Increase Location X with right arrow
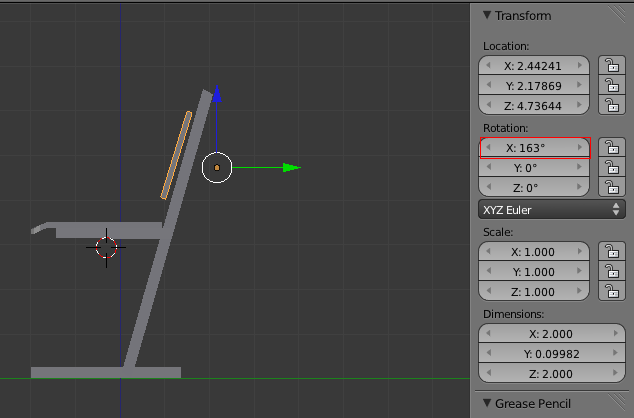The image size is (634, 418). click(580, 65)
